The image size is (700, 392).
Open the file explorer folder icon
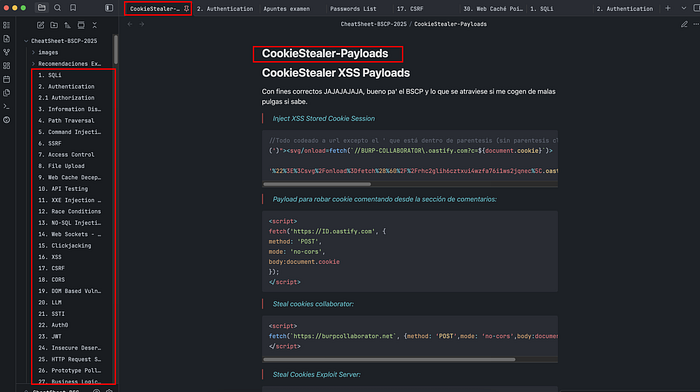tap(42, 8)
